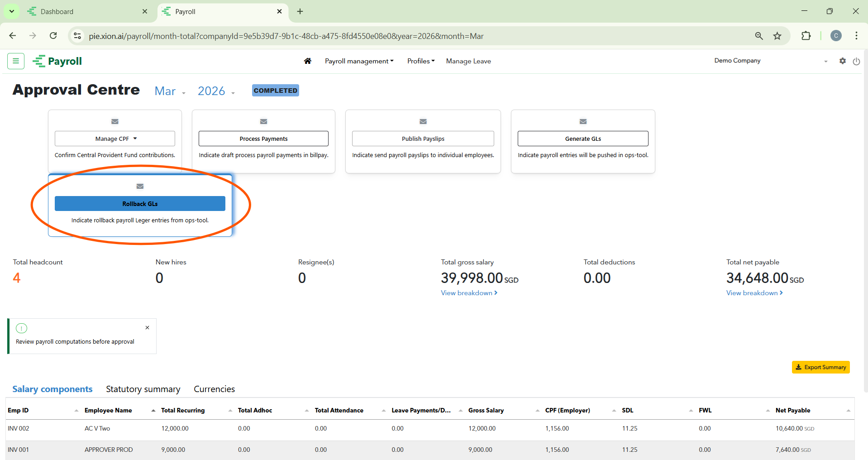
Task: Click the Rollback GLs button
Action: tap(140, 204)
